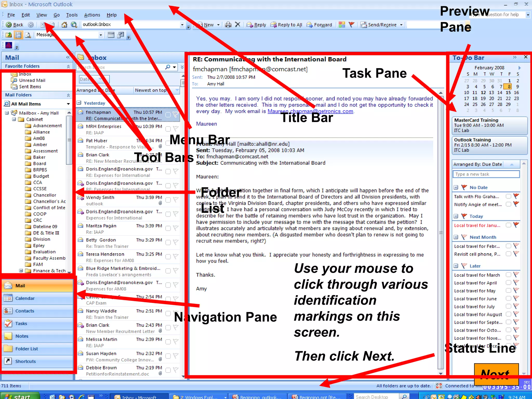Open the Tools menu
Screen dimensions: 532x399
click(x=72, y=15)
